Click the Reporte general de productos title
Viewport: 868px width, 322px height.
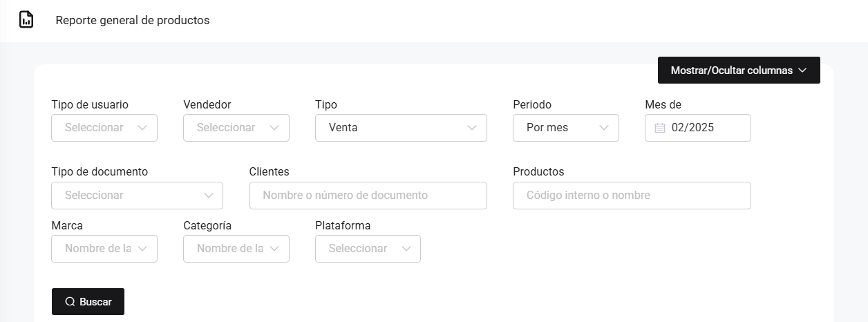click(133, 20)
